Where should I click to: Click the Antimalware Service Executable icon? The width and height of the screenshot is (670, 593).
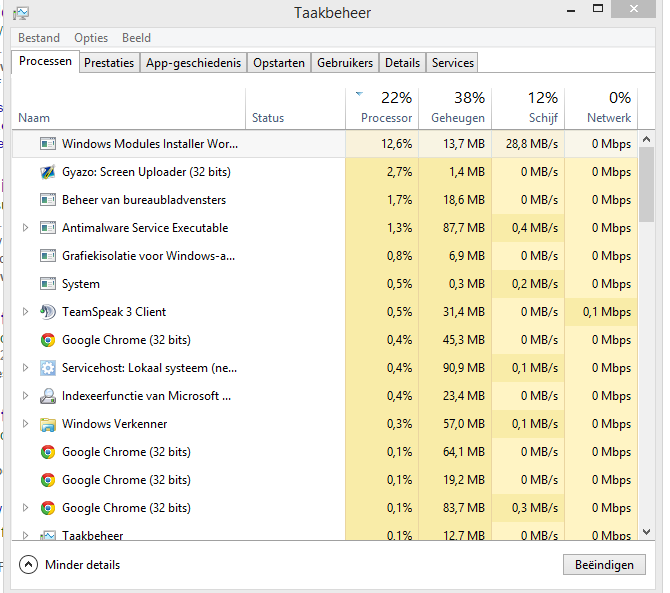48,228
